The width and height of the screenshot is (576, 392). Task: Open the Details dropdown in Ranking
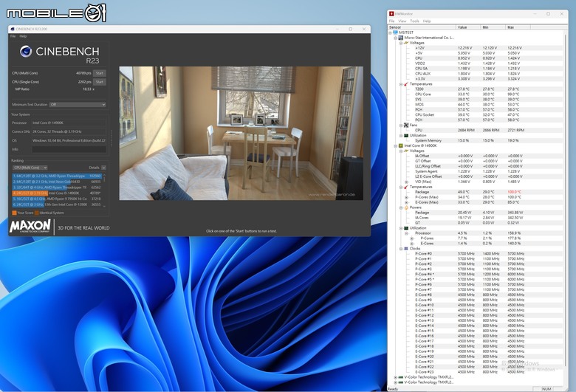103,168
